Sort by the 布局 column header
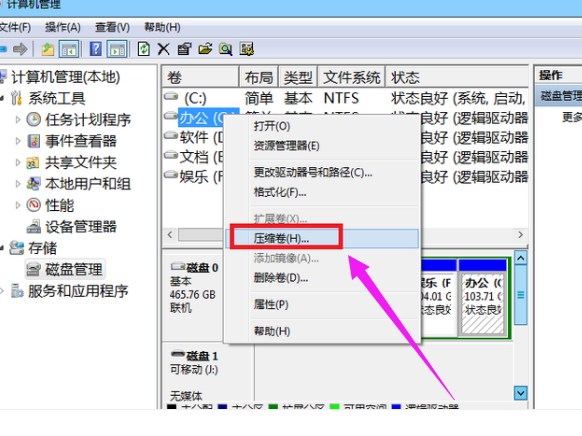 tap(259, 78)
